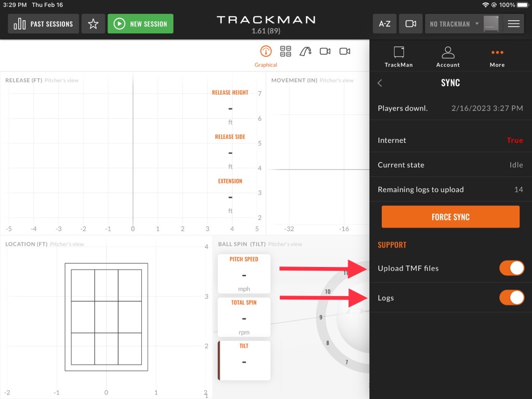Select the Pitch Speed tile

click(x=244, y=273)
